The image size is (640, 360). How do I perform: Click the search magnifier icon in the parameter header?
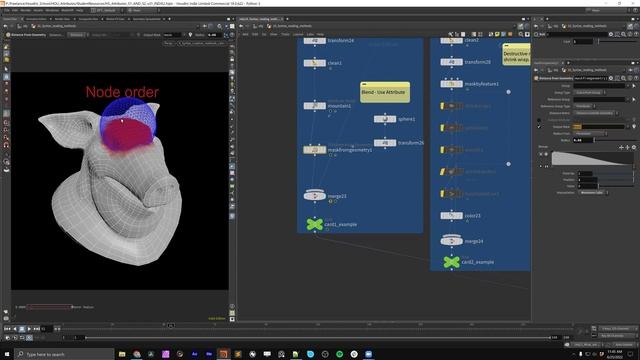(x=623, y=78)
